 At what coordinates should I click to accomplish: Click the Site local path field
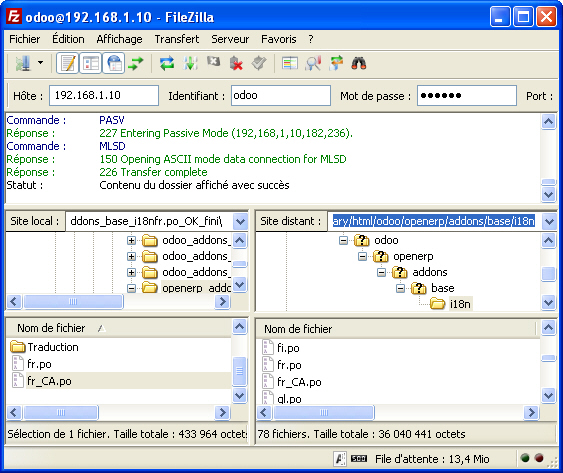click(x=149, y=221)
